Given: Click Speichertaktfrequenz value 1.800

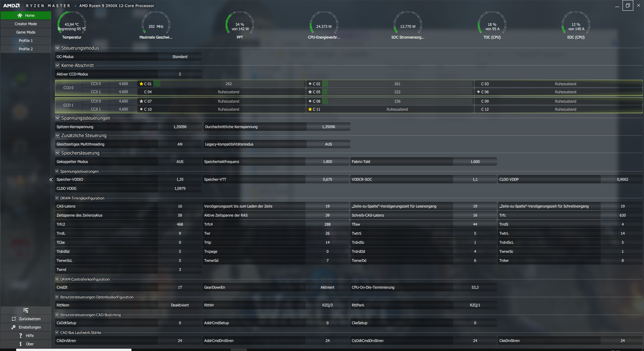Looking at the screenshot, I should (327, 162).
